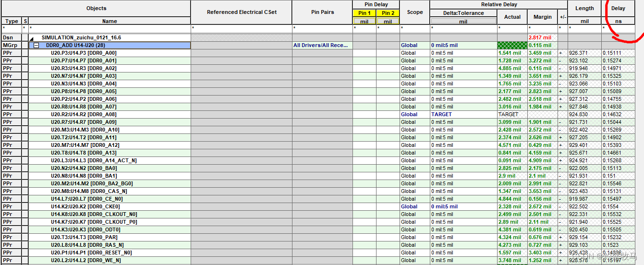The width and height of the screenshot is (644, 265).
Task: Click the filter field under Pin Pairs
Action: (x=322, y=29)
